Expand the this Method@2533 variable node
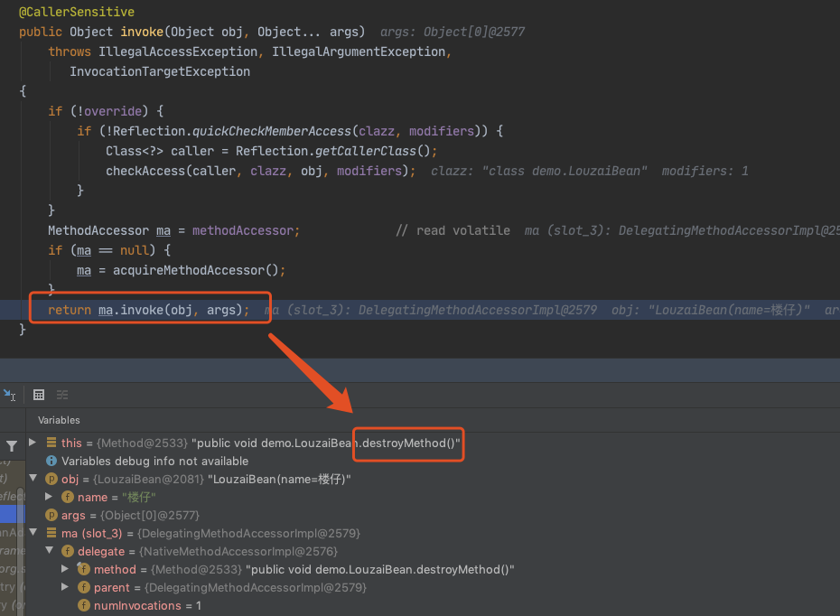The image size is (840, 616). click(x=33, y=443)
